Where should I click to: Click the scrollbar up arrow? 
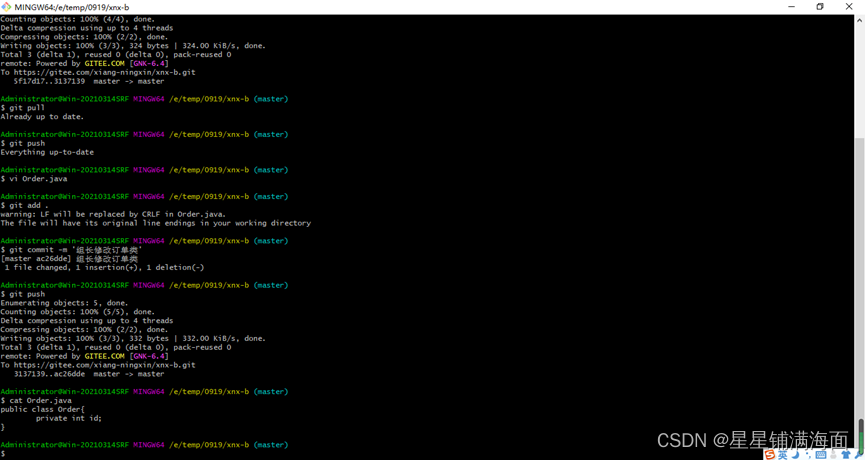coord(861,20)
